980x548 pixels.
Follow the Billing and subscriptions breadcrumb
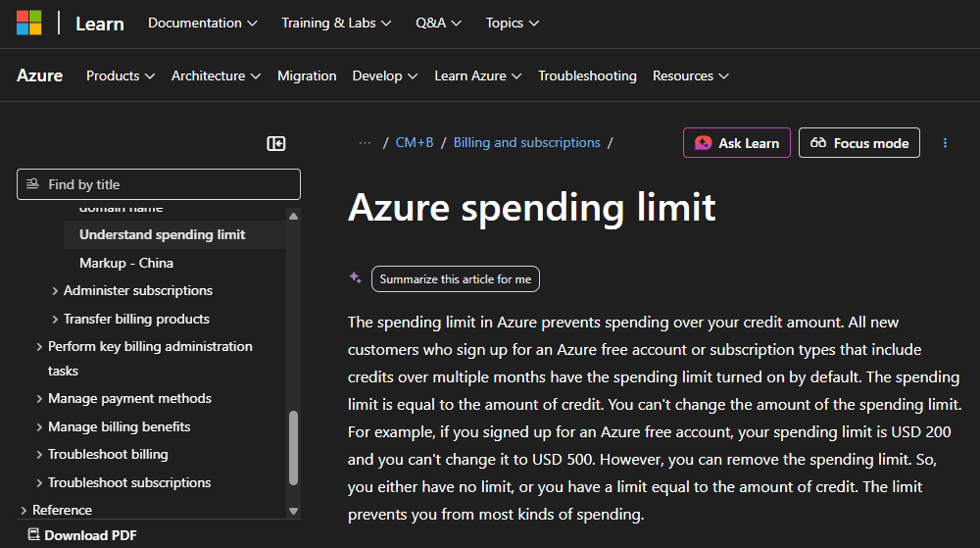click(527, 142)
